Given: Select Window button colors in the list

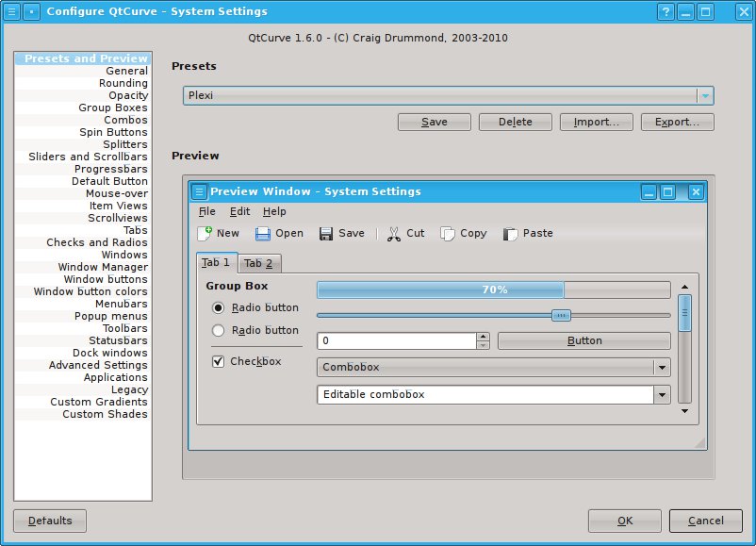Looking at the screenshot, I should pos(82,291).
